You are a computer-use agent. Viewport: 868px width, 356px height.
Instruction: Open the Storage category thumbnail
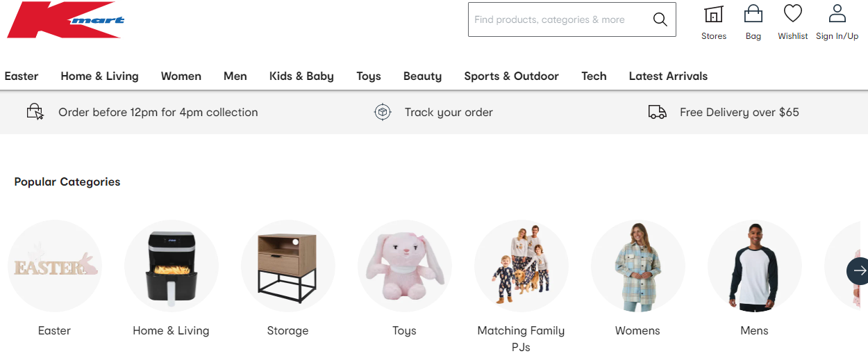click(x=287, y=267)
